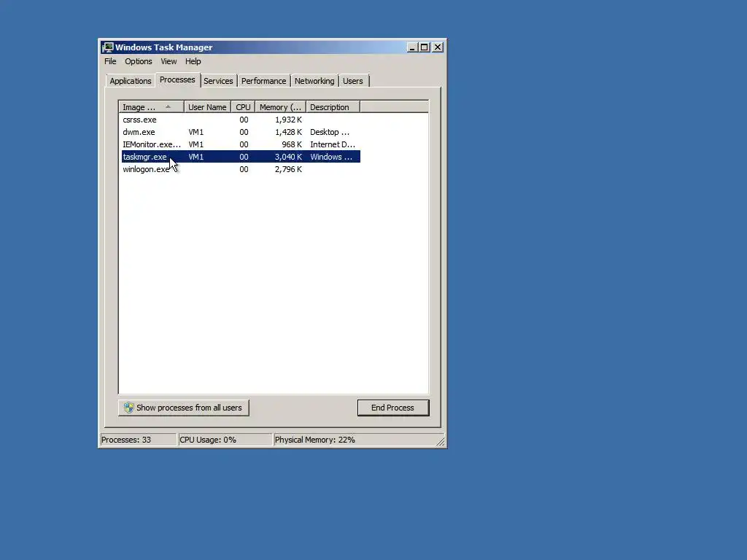747x560 pixels.
Task: Minimize the Task Manager window
Action: click(x=412, y=47)
